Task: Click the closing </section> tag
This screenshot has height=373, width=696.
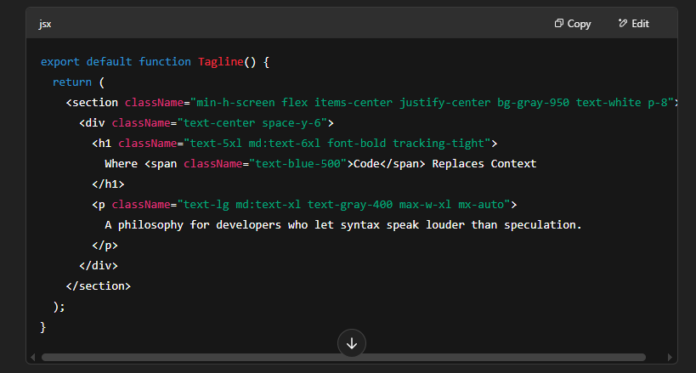Action: (x=98, y=286)
